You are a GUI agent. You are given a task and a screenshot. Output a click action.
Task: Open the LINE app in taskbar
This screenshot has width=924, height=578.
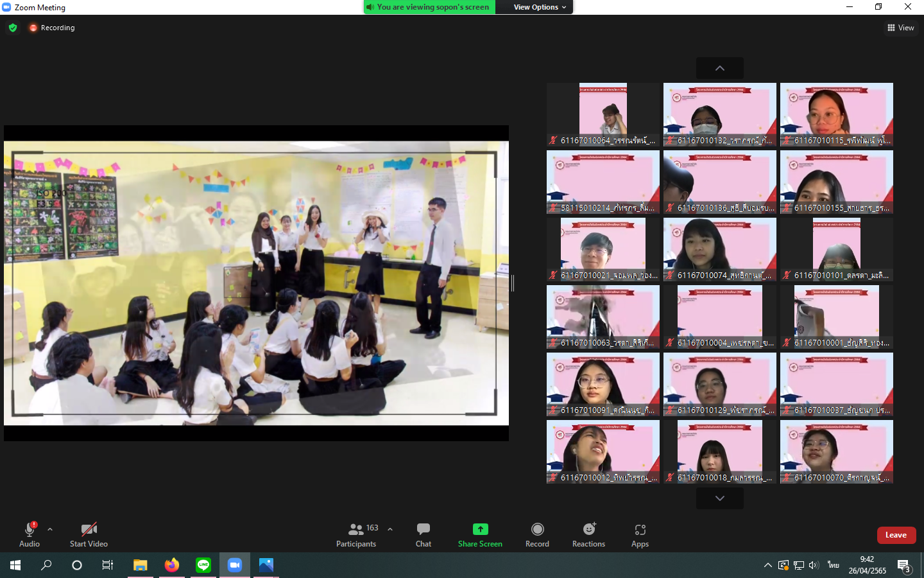coord(203,565)
